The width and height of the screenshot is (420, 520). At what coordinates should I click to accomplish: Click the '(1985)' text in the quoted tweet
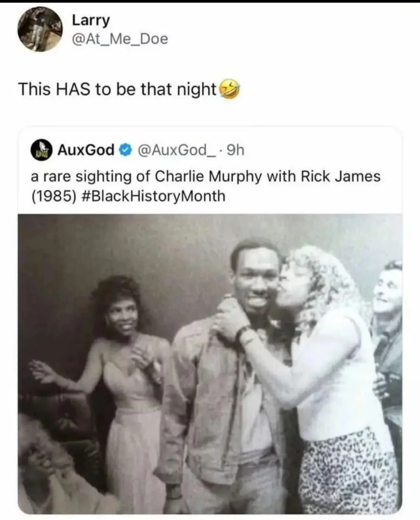click(53, 196)
